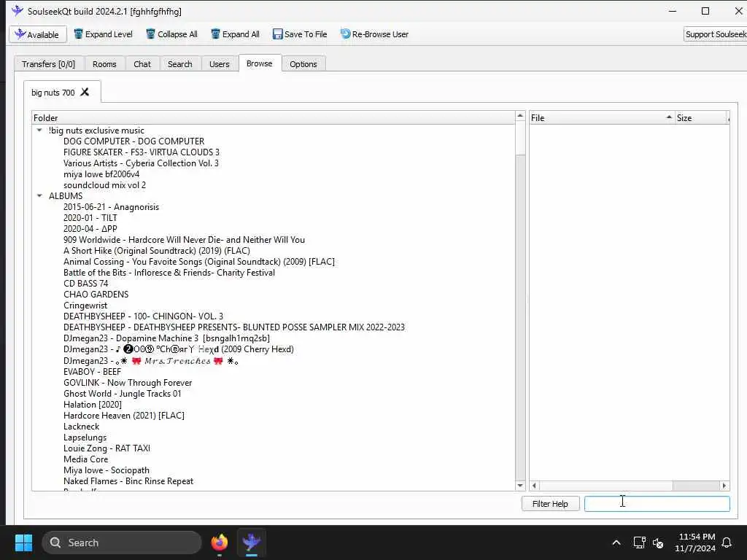Select DJmegan23 - Dopamine Machine 3 folder
The width and height of the screenshot is (747, 560).
[x=167, y=338]
